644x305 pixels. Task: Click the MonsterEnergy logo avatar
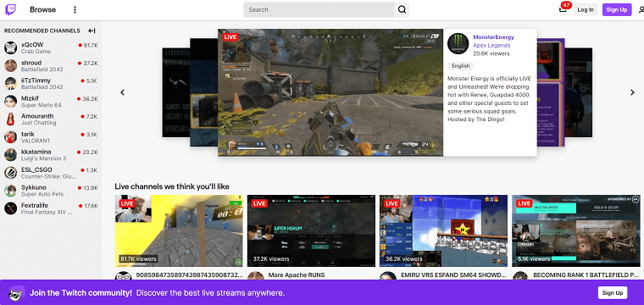point(458,43)
